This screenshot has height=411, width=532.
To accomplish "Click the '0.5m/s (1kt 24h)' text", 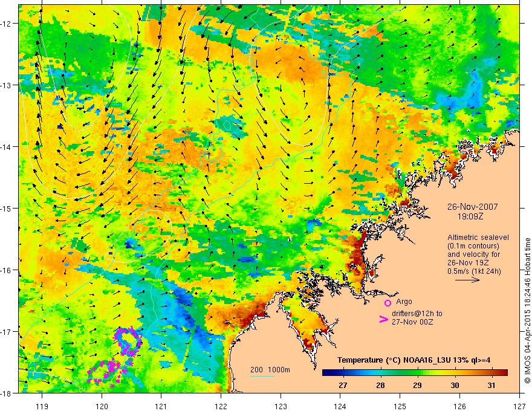I will click(474, 271).
